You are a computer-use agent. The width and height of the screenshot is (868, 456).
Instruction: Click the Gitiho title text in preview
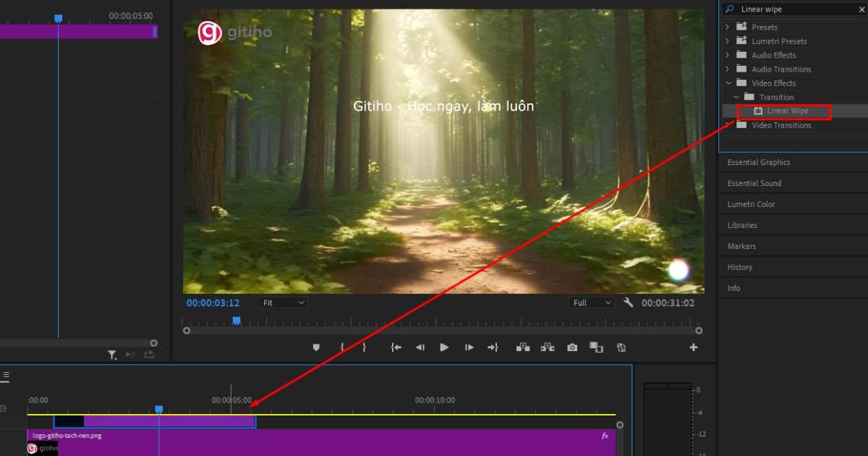click(443, 106)
